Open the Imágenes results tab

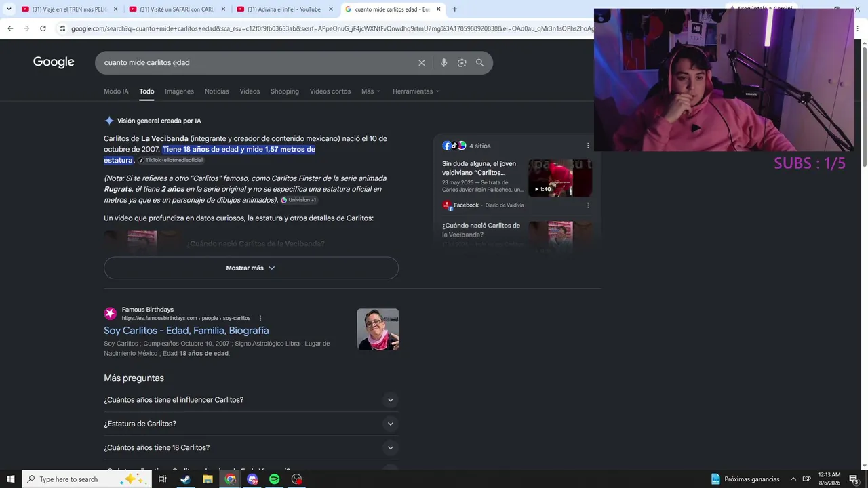click(179, 91)
